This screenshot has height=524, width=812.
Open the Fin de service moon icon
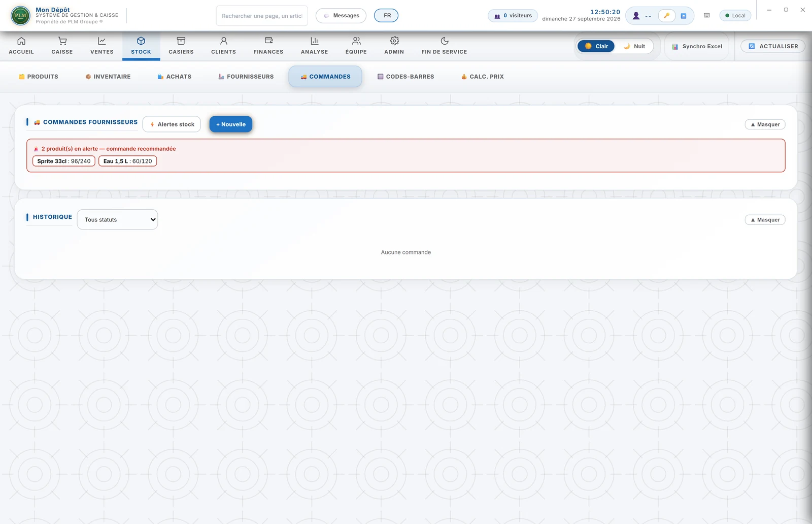click(x=445, y=41)
